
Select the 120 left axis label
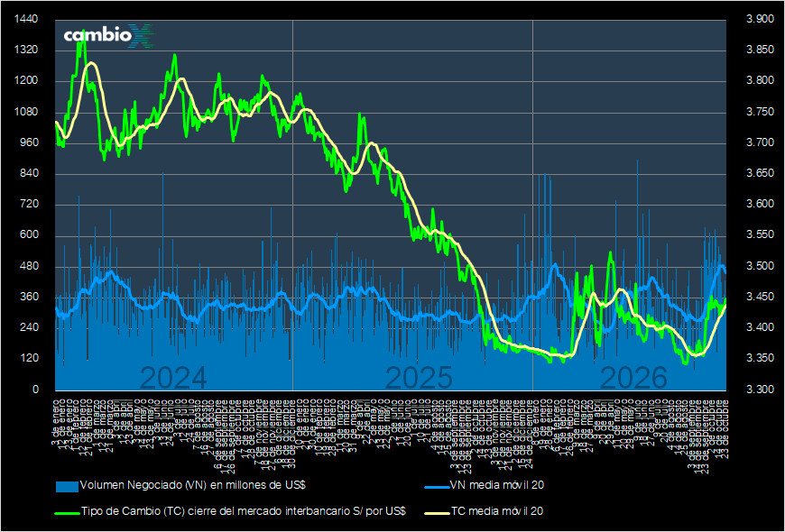pos(29,359)
